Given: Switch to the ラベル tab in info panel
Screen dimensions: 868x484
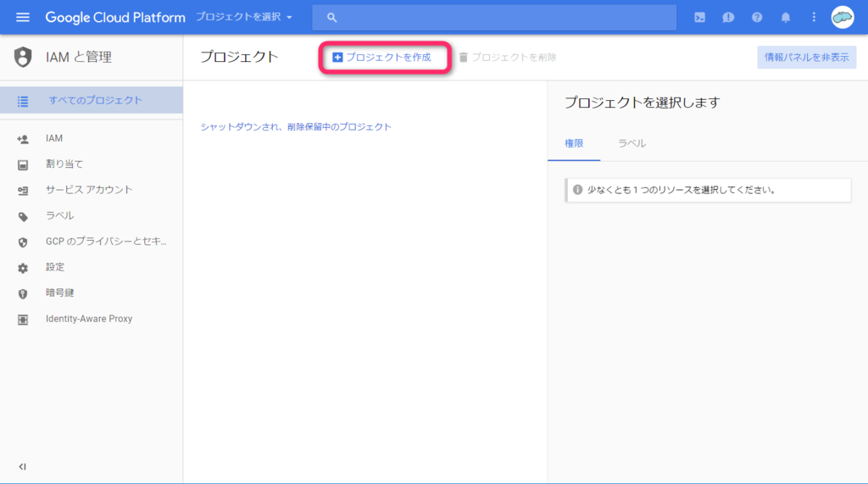Looking at the screenshot, I should tap(632, 144).
